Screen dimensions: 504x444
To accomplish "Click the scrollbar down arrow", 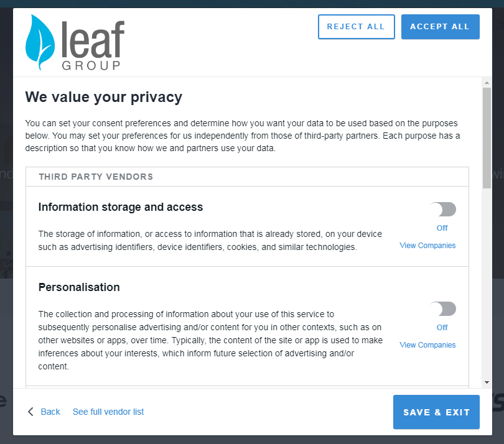I will tap(487, 382).
